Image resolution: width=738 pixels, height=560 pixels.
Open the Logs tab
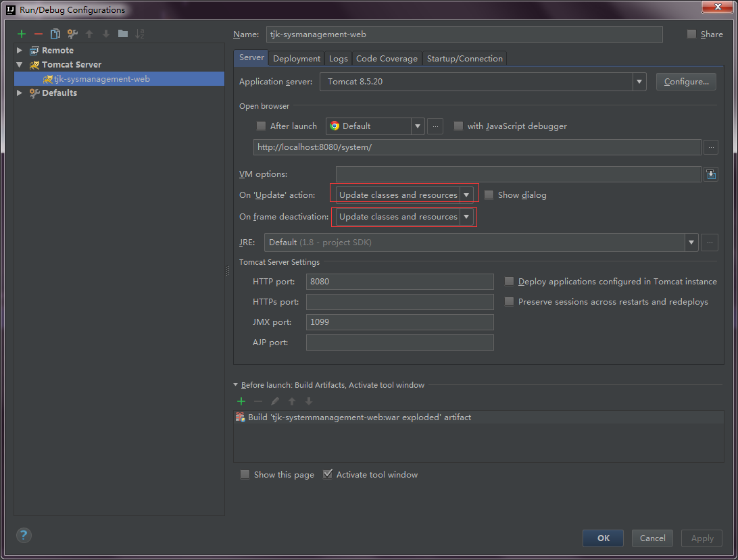coord(339,58)
